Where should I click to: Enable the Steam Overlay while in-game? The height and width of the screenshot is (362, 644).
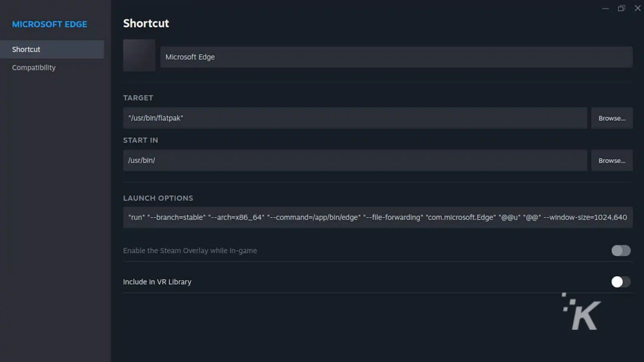[x=620, y=251]
